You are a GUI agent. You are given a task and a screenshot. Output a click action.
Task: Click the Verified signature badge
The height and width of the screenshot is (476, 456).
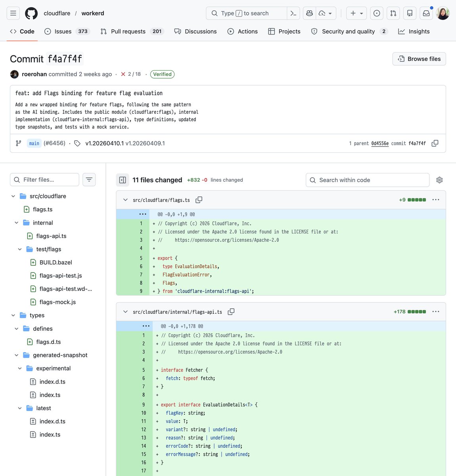(162, 74)
